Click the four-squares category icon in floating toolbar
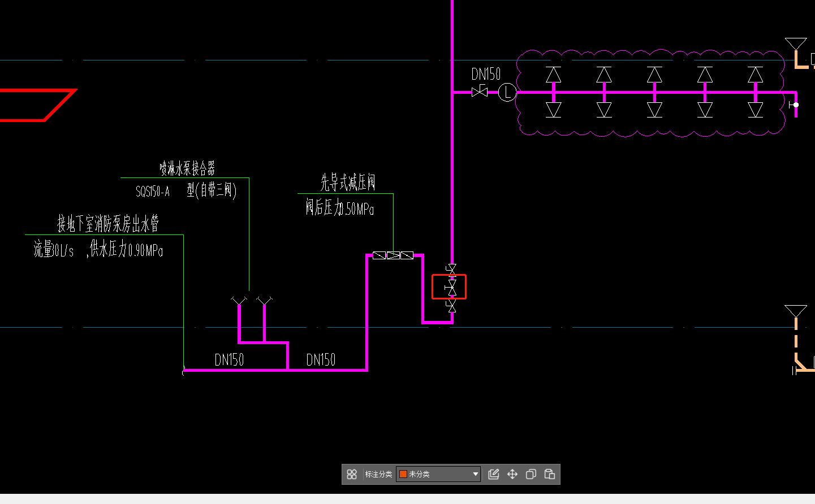The image size is (815, 504). click(352, 474)
